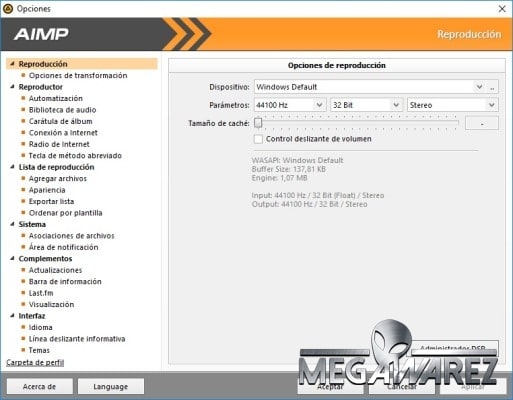Collapse the Interfaz tree arrow

point(12,316)
